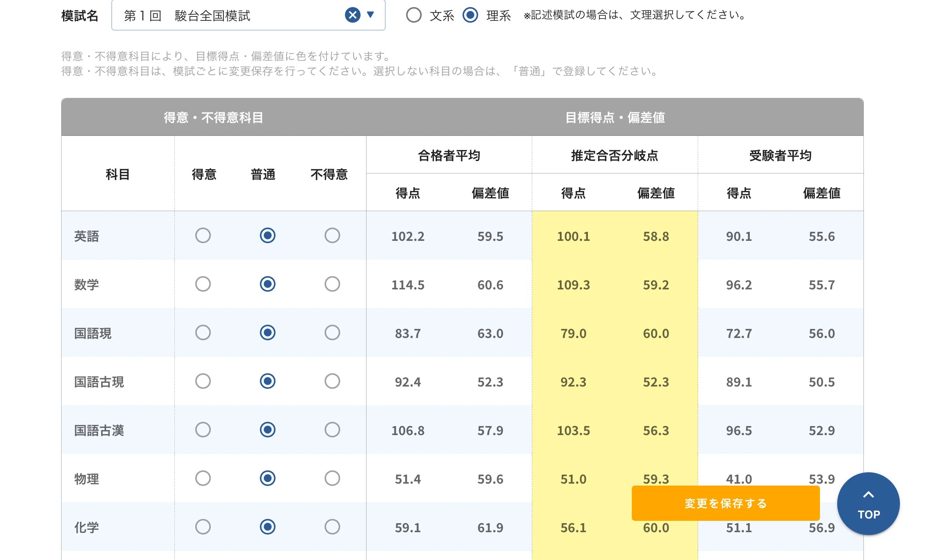Mark 国語古漢 as 得意
This screenshot has height=560, width=925.
(x=203, y=430)
